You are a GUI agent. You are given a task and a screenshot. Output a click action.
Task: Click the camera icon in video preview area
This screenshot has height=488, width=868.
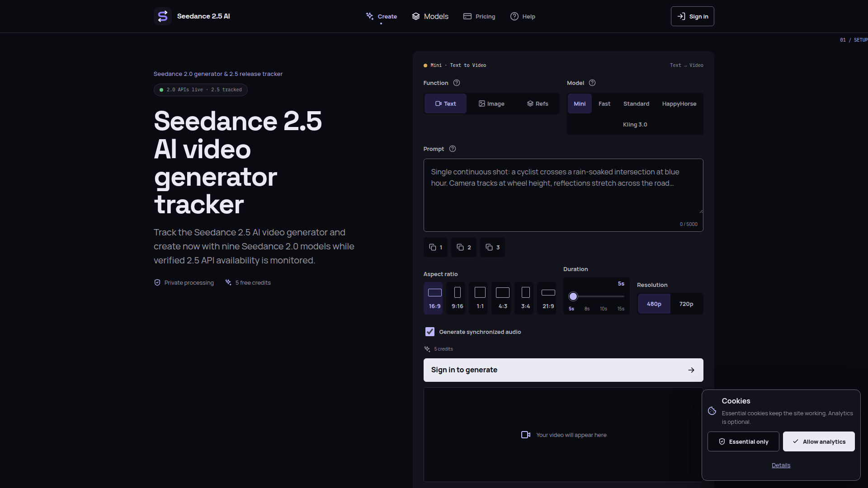tap(526, 435)
